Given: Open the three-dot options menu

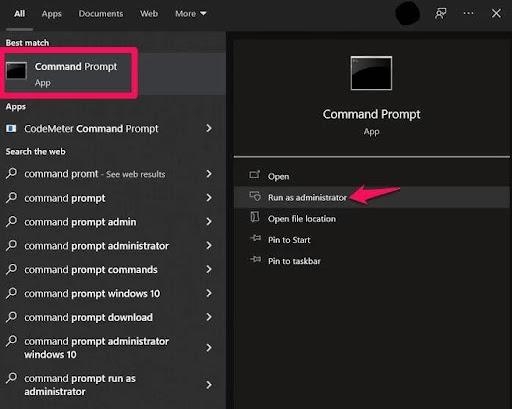Looking at the screenshot, I should click(x=468, y=13).
